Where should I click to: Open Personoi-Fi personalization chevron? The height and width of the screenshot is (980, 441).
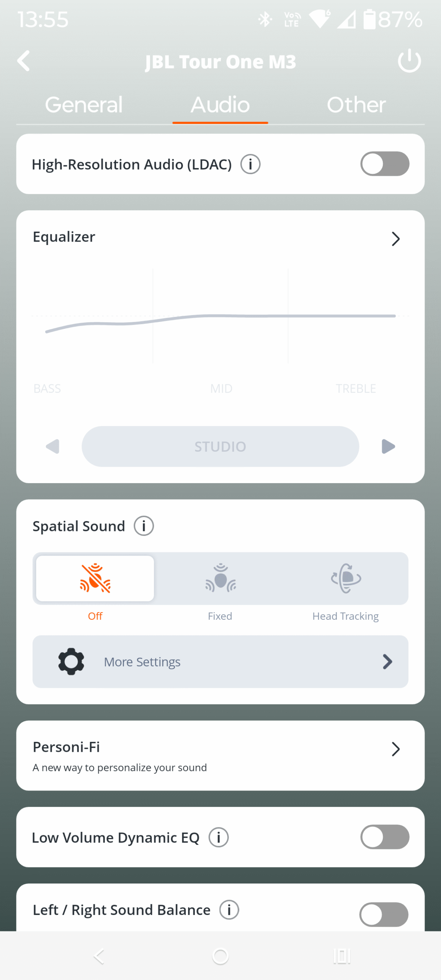(x=395, y=749)
